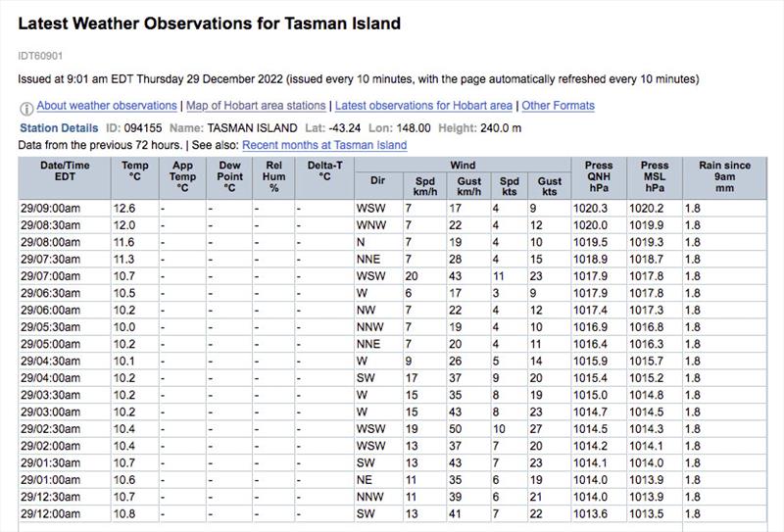This screenshot has width=784, height=532.
Task: Click the Delta-T °C column header
Action: [325, 178]
